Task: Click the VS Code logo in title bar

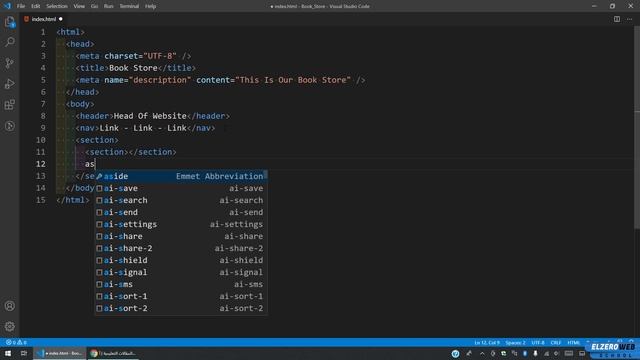Action: point(7,6)
